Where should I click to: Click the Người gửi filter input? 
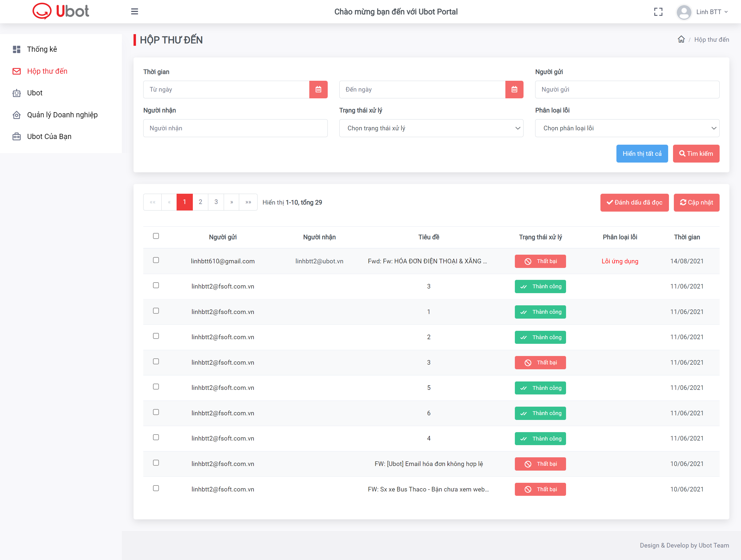tap(627, 89)
